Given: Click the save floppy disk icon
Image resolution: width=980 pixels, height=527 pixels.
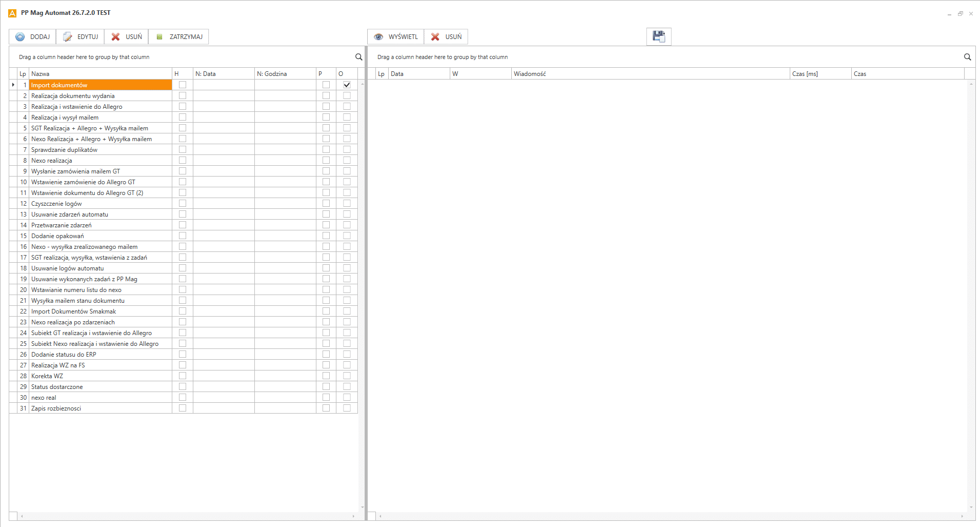Looking at the screenshot, I should click(x=658, y=36).
